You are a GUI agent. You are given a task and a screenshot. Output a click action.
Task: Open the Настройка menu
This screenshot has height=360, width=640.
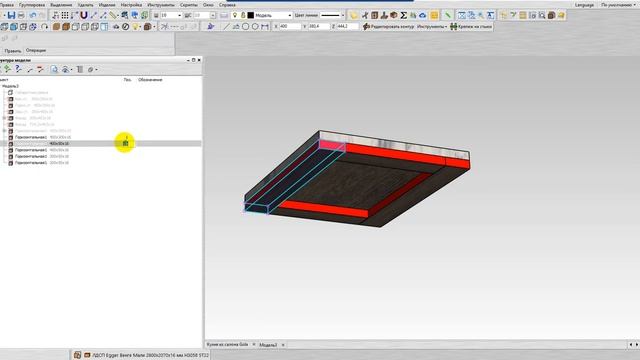131,5
